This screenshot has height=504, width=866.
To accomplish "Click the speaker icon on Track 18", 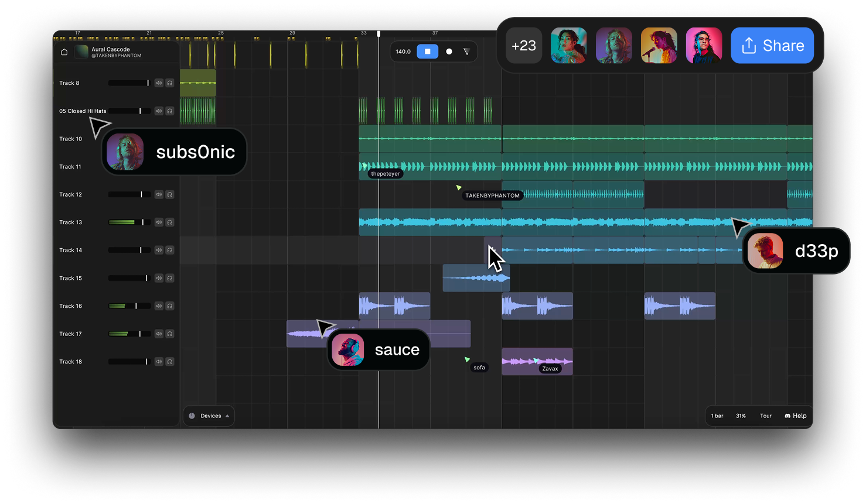I will tap(159, 362).
